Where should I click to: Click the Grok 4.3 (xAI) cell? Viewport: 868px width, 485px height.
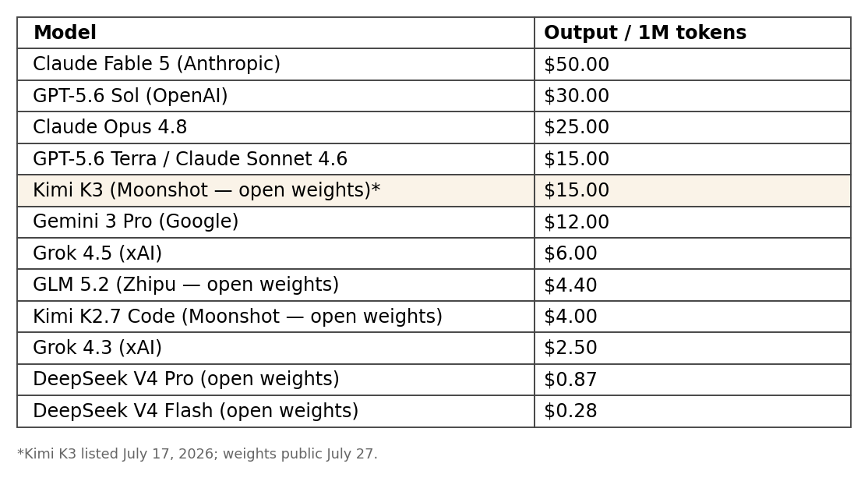point(276,348)
